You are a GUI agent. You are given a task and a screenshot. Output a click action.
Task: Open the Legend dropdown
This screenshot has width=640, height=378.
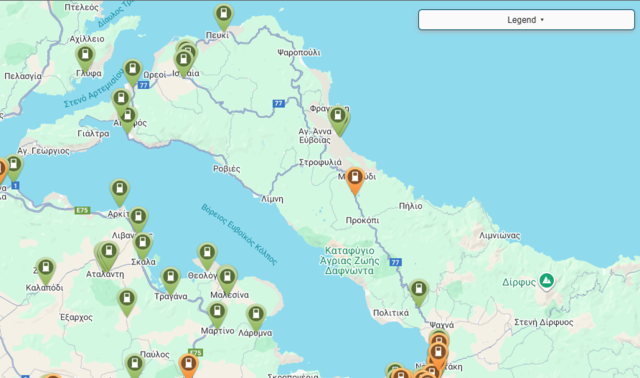point(526,20)
